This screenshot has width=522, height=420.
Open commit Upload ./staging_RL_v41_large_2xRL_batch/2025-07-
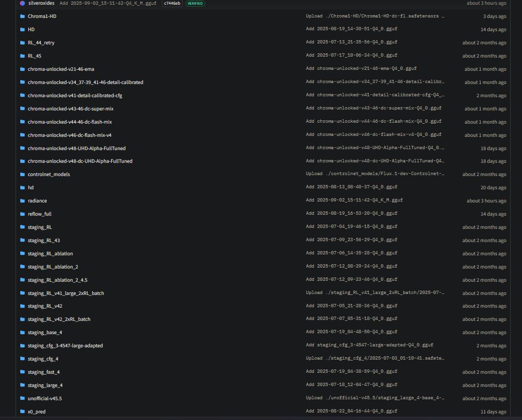pyautogui.click(x=375, y=293)
